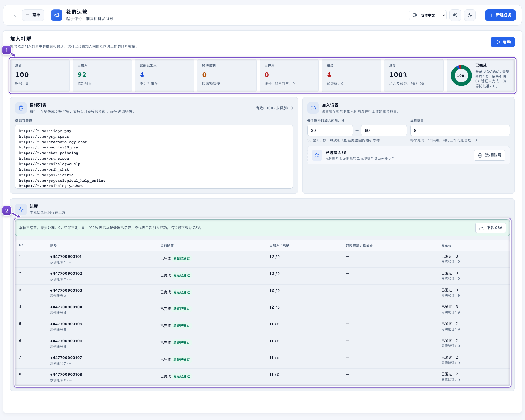Click the 进度 100% statistics card
The image size is (525, 420).
click(414, 76)
